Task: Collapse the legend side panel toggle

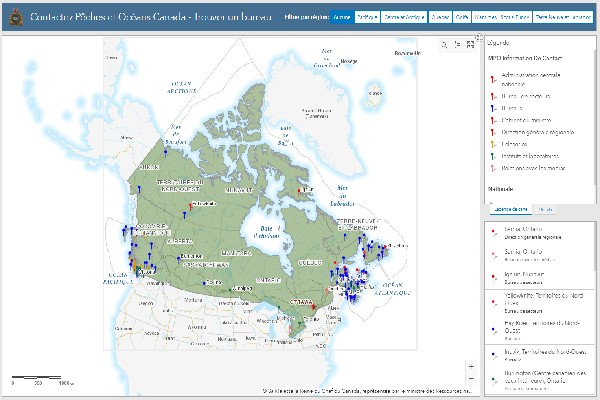Action: click(x=479, y=38)
